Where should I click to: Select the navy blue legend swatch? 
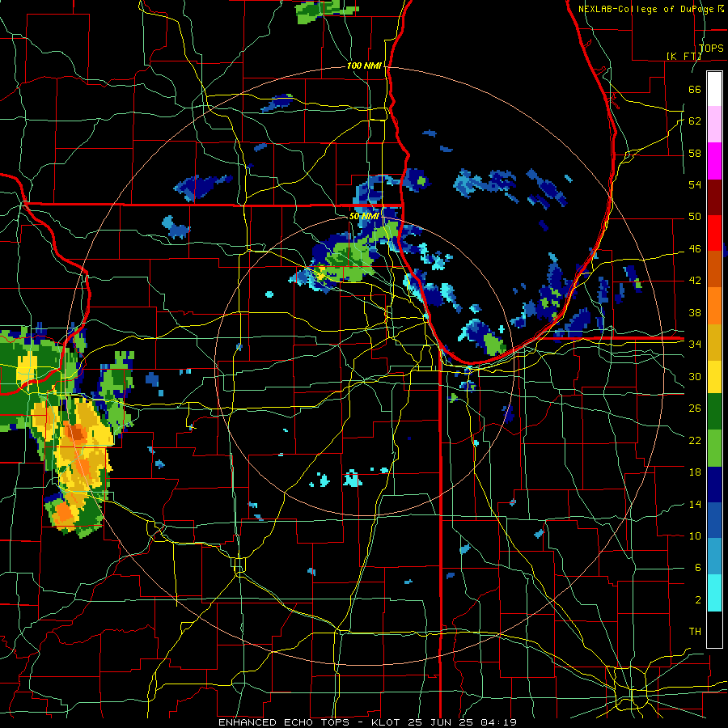pyautogui.click(x=714, y=485)
